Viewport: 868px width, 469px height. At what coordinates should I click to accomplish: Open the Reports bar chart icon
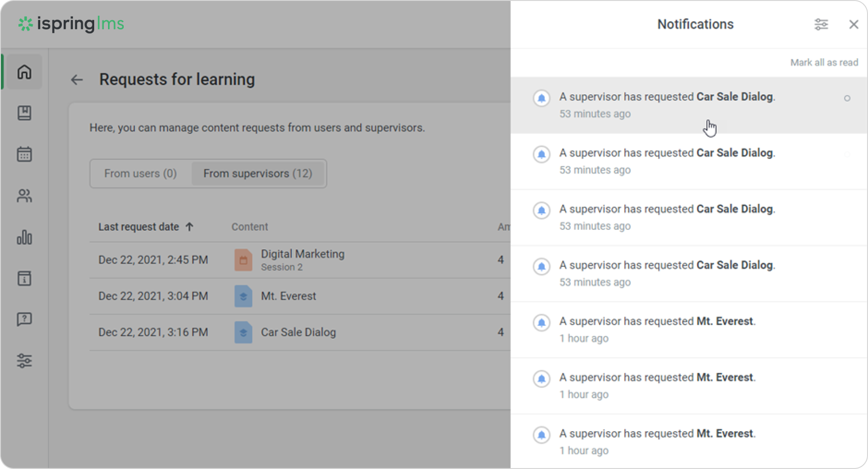coord(24,237)
